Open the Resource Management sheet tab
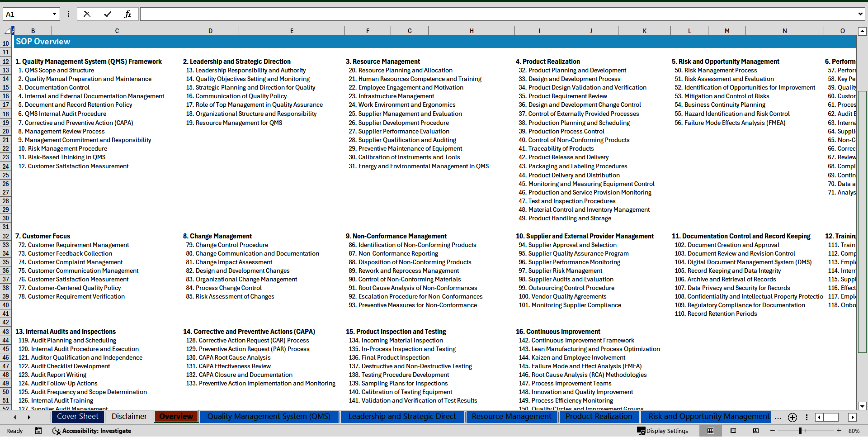 click(x=511, y=417)
